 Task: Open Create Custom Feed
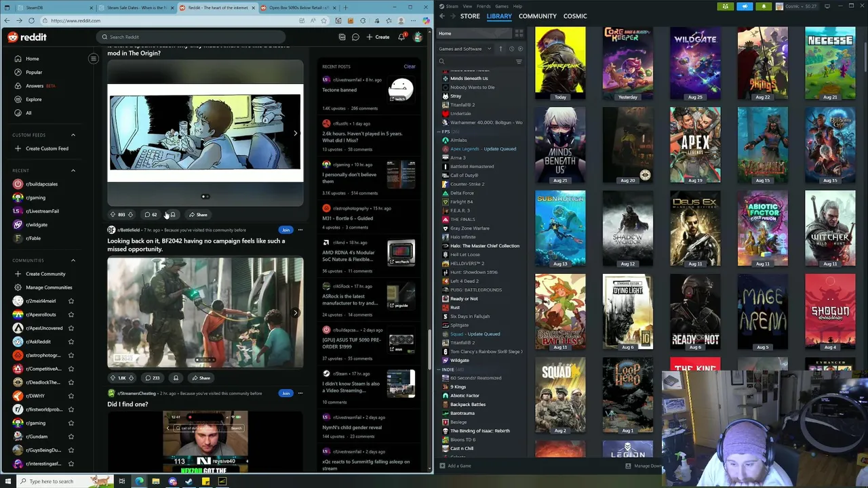point(41,148)
